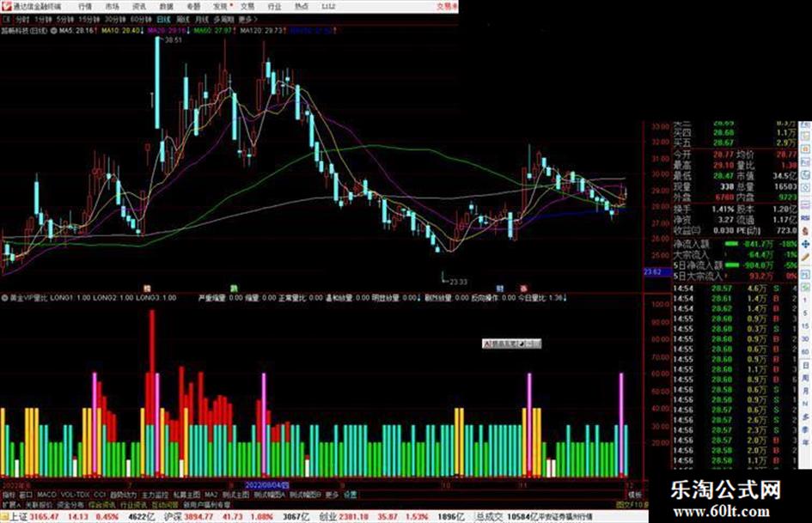The image size is (812, 523).
Task: Click the 创业 index value 2381.18
Action: click(x=354, y=516)
